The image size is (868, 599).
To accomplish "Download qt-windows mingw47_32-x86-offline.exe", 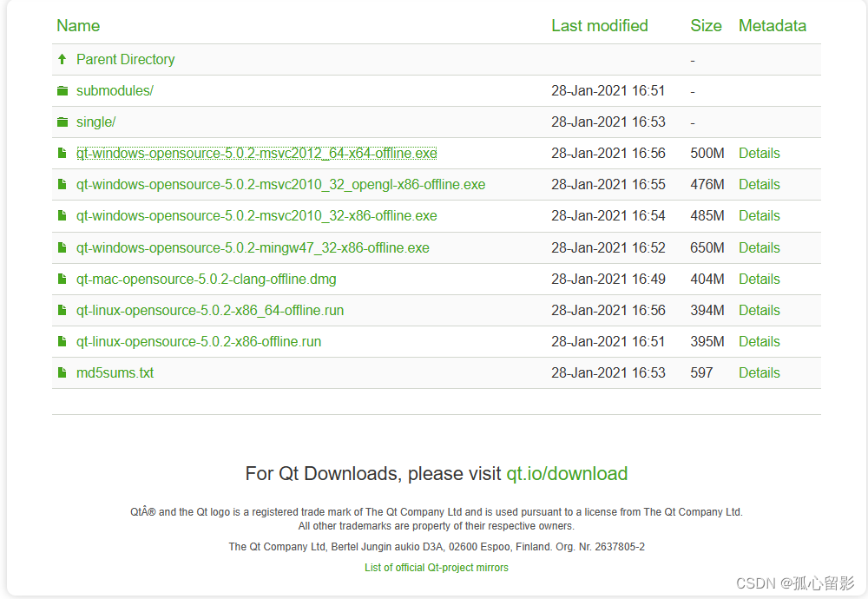I will pyautogui.click(x=253, y=247).
